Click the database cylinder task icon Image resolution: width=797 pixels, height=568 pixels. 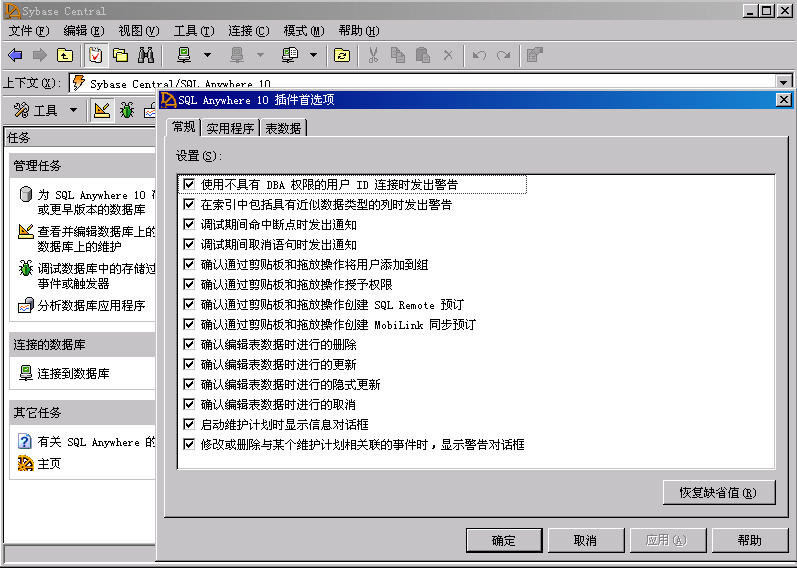pyautogui.click(x=25, y=194)
